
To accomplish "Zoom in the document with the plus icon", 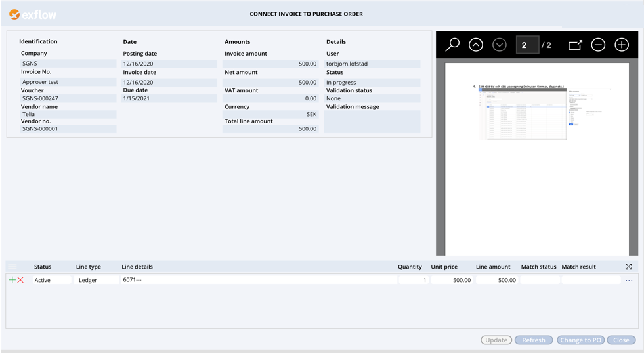I will [x=622, y=45].
